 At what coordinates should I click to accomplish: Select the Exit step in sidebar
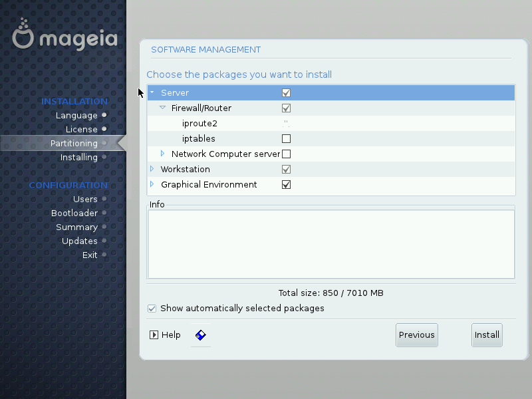coord(90,255)
